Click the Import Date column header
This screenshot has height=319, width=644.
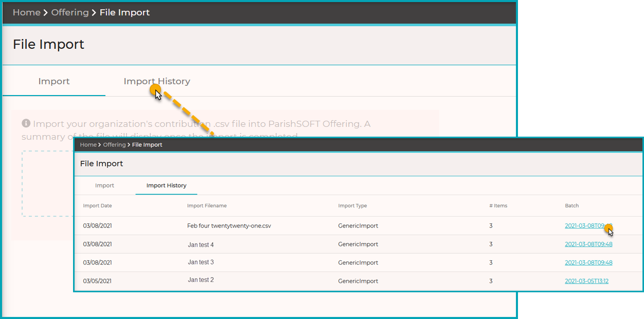pyautogui.click(x=97, y=205)
